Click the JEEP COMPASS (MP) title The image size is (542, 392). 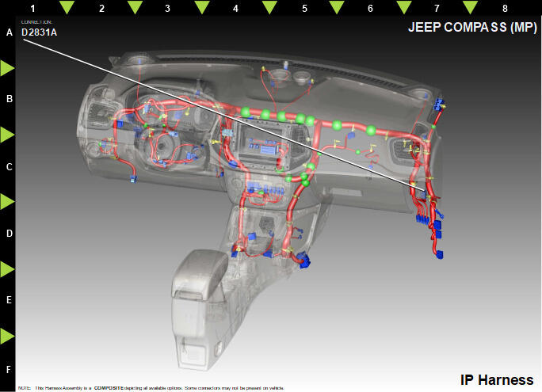pyautogui.click(x=472, y=27)
